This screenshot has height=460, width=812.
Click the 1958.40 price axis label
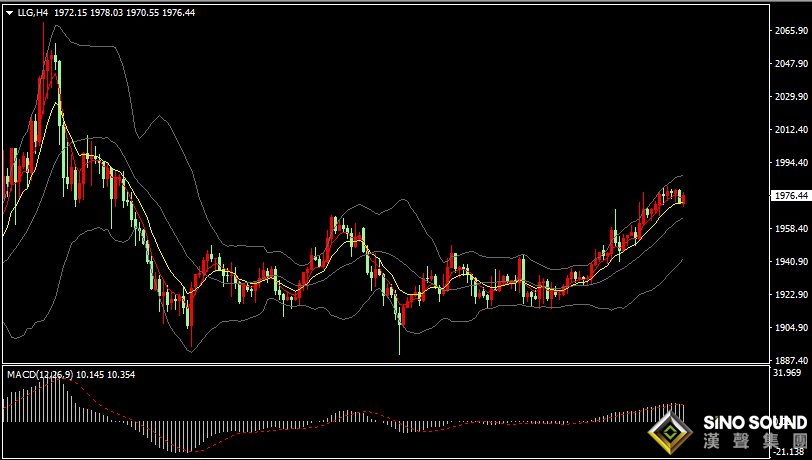[791, 228]
